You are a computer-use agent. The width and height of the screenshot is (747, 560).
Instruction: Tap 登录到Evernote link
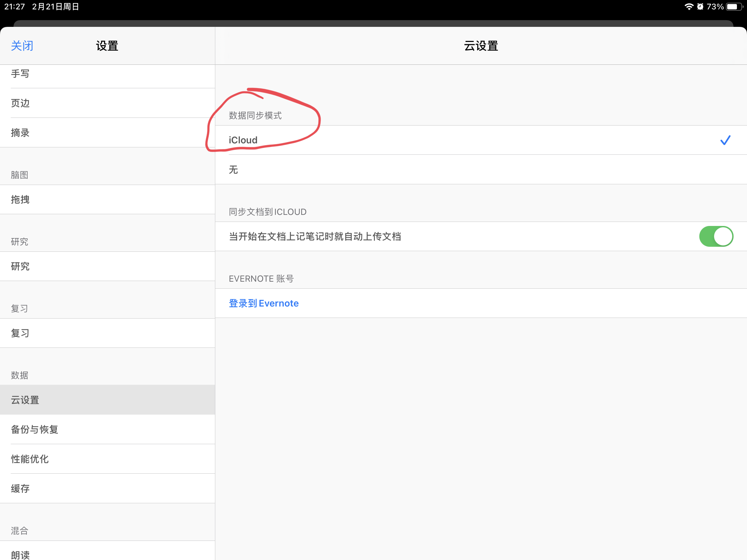pyautogui.click(x=264, y=303)
